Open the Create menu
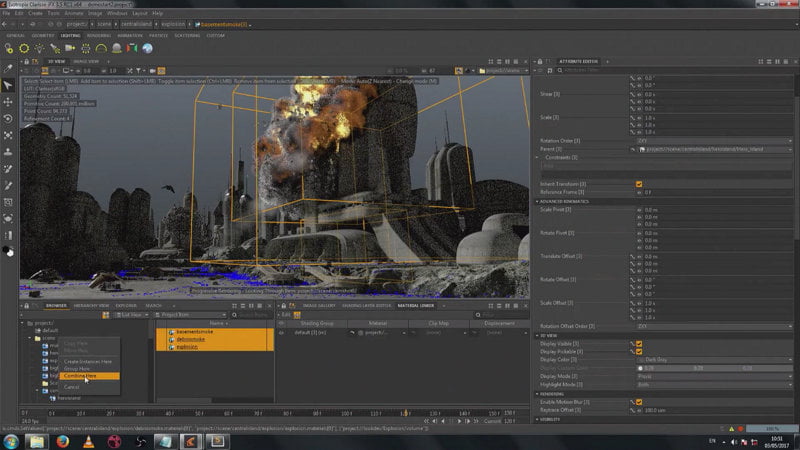The image size is (800, 450). click(35, 13)
